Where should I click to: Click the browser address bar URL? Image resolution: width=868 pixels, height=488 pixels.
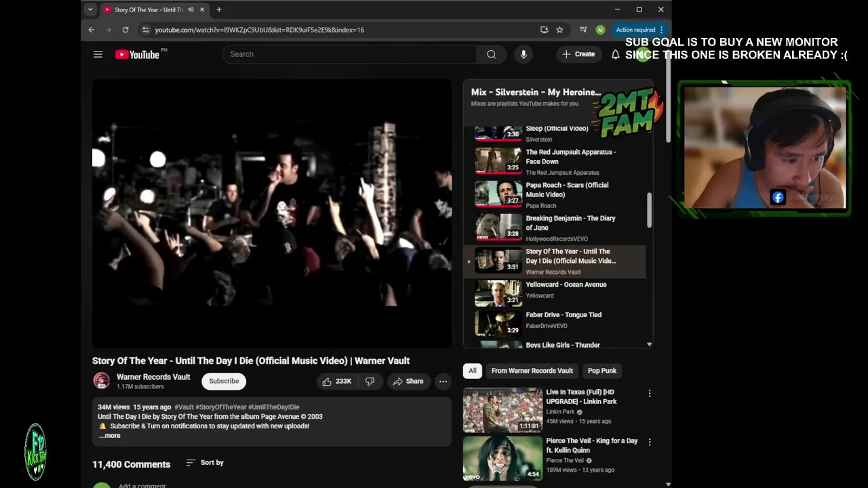(x=259, y=30)
